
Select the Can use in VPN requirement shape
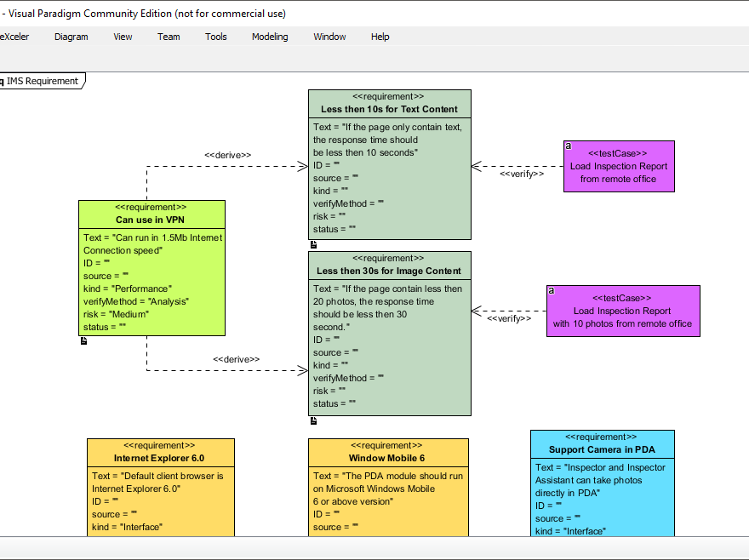tap(152, 268)
